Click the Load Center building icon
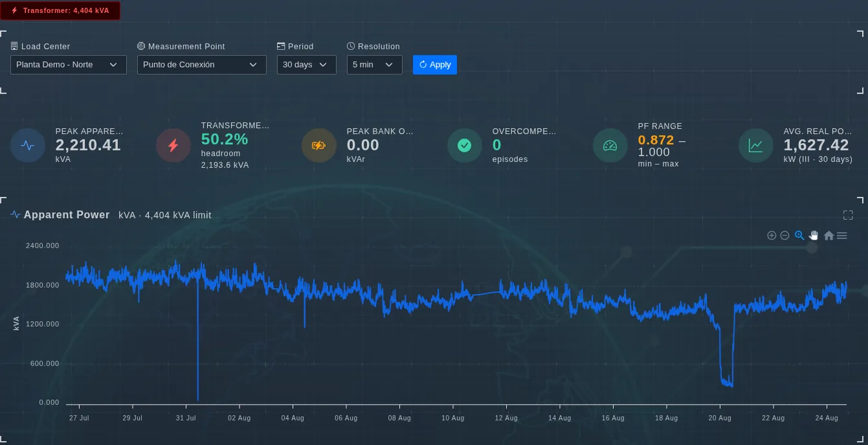The height and width of the screenshot is (445, 868). pos(14,47)
